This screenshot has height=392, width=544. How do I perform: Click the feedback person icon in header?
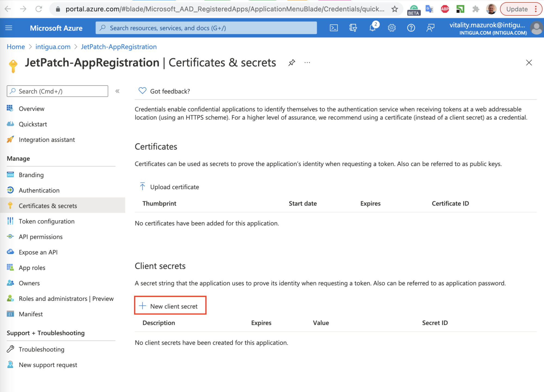click(x=430, y=28)
